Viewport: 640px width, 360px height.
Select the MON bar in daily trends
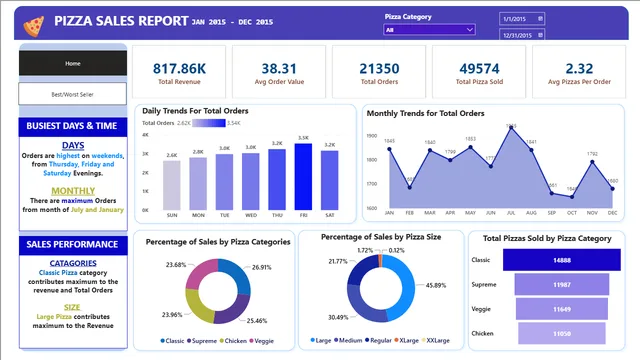198,184
